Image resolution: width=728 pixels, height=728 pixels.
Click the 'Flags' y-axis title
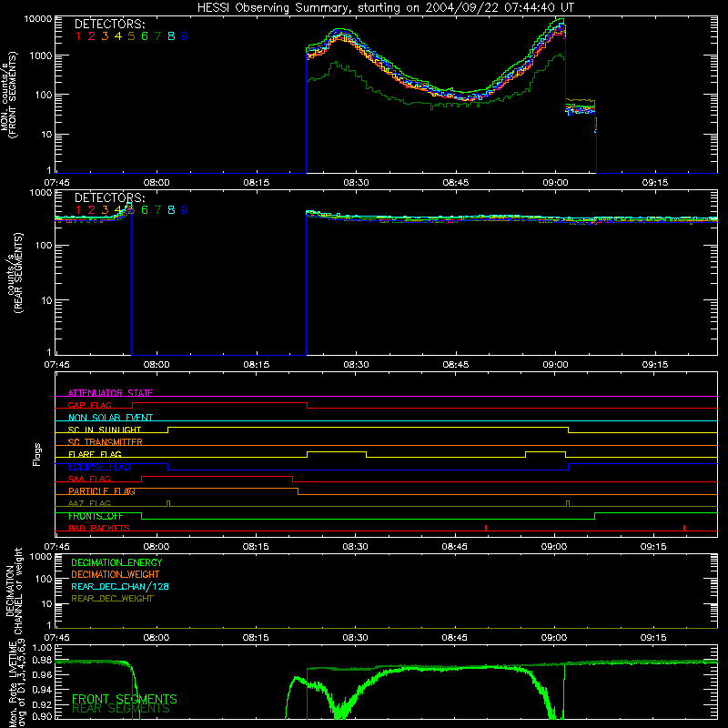tap(37, 454)
